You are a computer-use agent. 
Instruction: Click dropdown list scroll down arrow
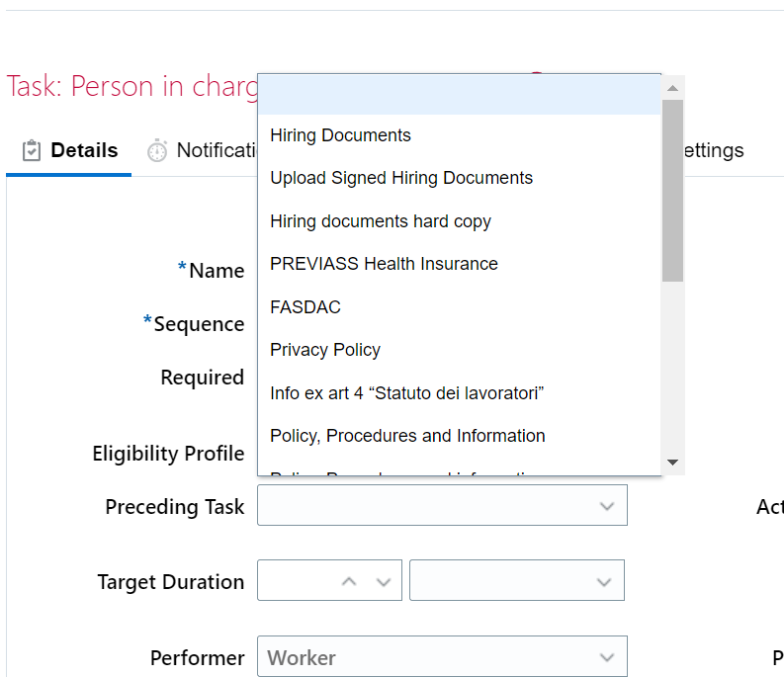tap(672, 462)
